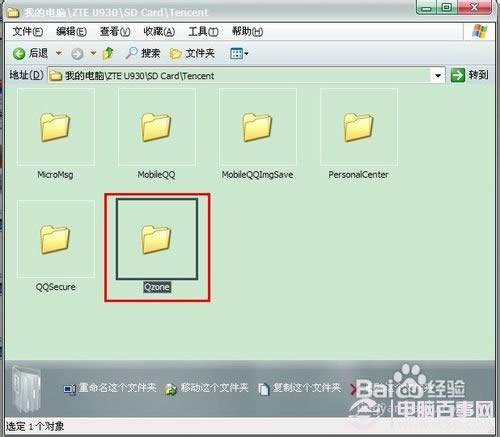The image size is (500, 437).
Task: Click the highlighted Qzone name label
Action: (157, 287)
